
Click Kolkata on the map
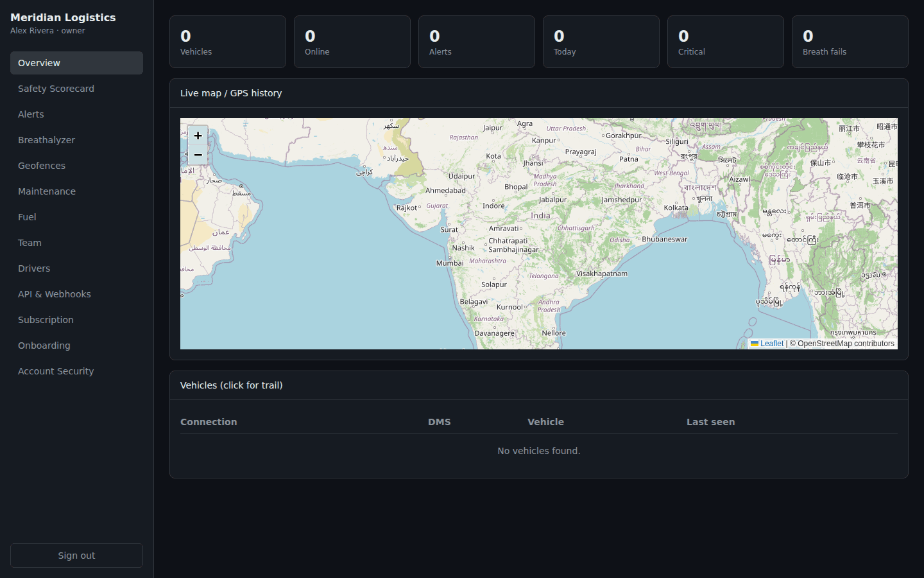click(676, 208)
